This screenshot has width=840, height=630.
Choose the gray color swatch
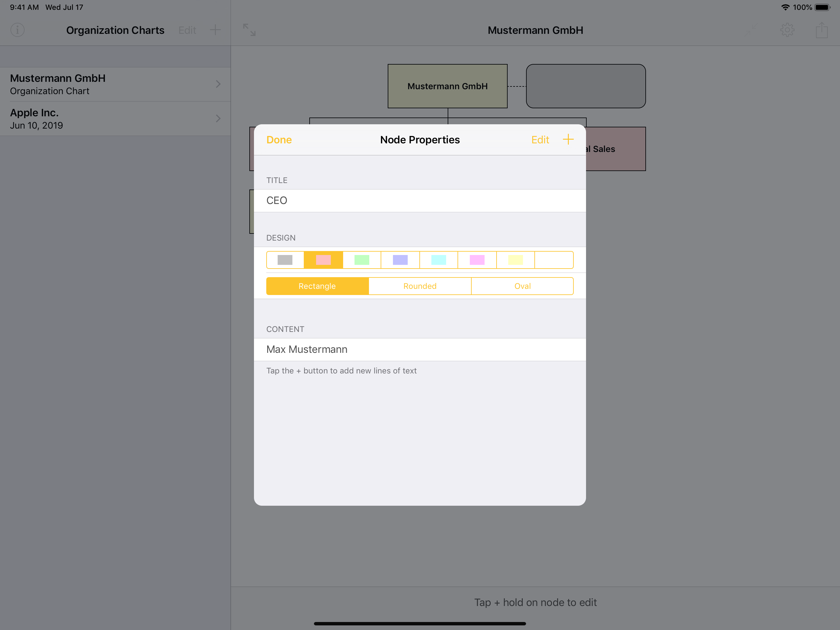[x=285, y=260]
